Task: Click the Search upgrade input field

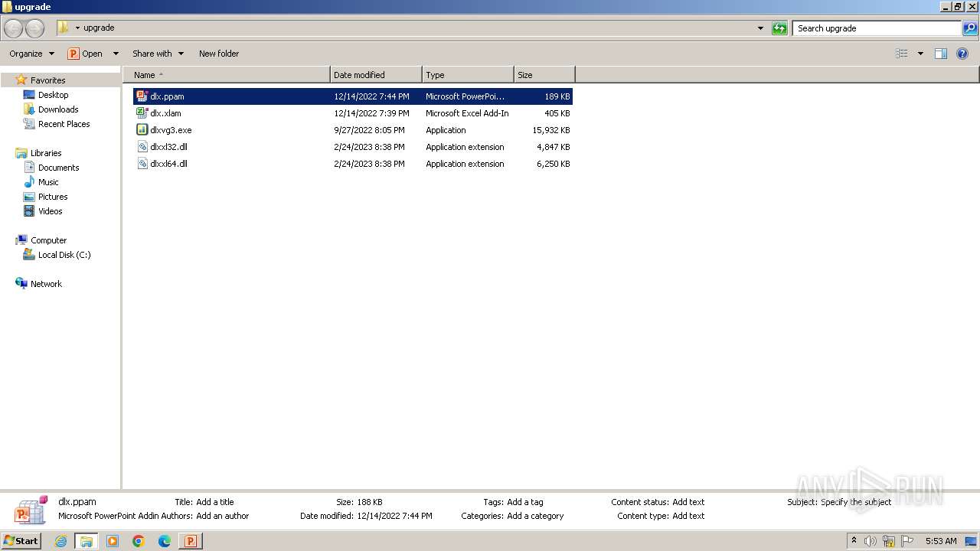Action: (x=877, y=28)
